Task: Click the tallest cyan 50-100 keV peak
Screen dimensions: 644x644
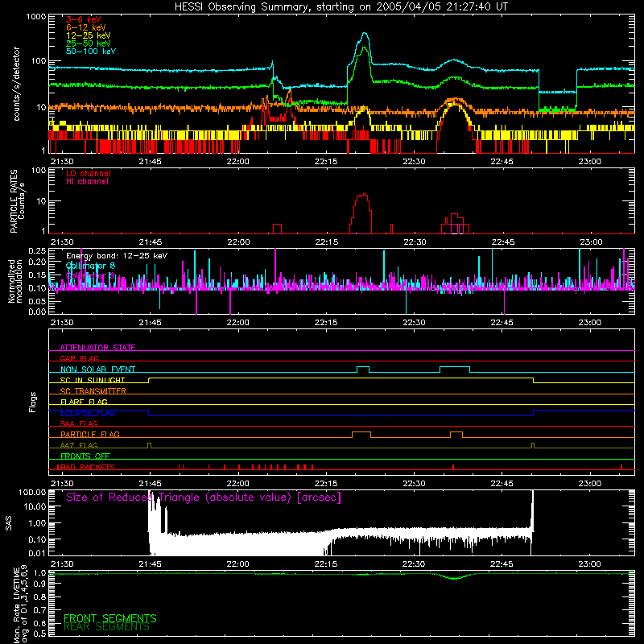Action: (x=365, y=35)
